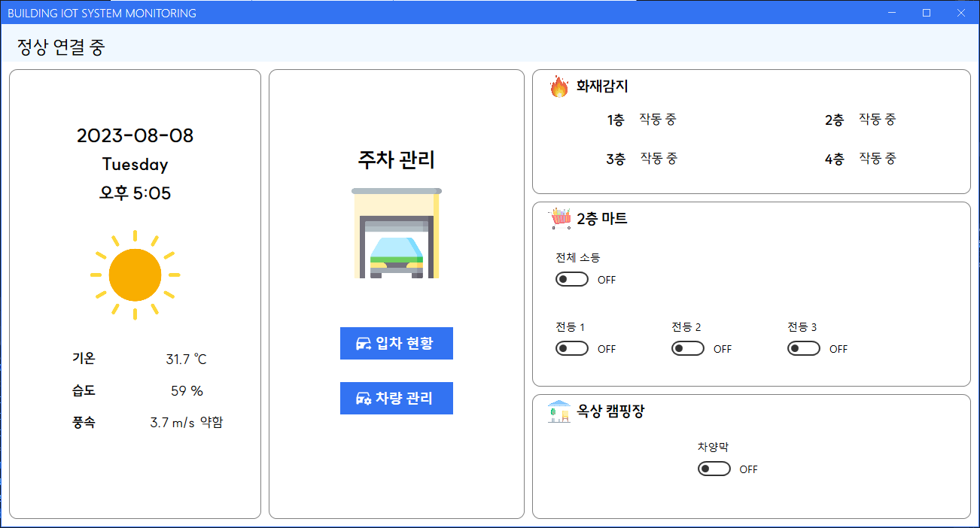This screenshot has width=980, height=528.
Task: Click the date 2023-08-08
Action: [x=135, y=136]
